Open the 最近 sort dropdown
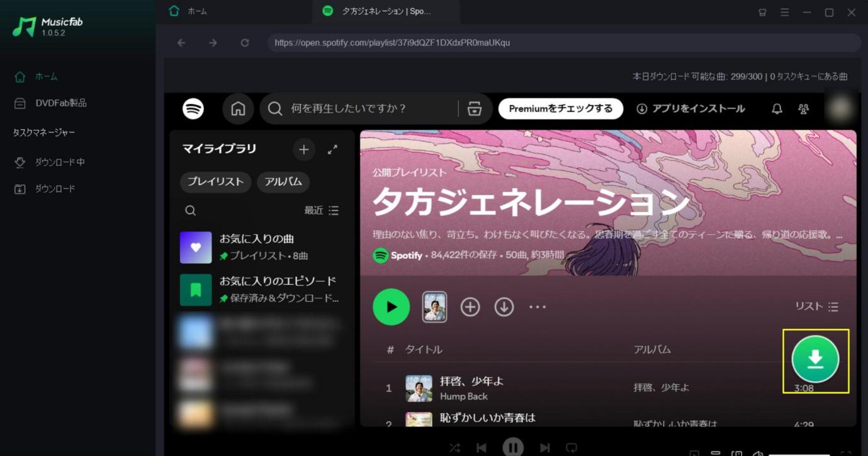Viewport: 868px width, 456px height. [x=322, y=210]
